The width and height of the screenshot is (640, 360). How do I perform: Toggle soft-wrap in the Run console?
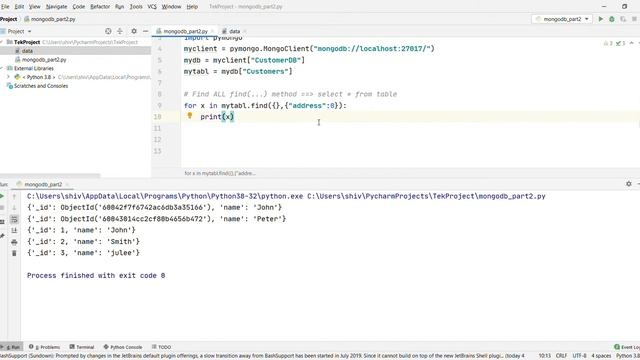click(14, 220)
